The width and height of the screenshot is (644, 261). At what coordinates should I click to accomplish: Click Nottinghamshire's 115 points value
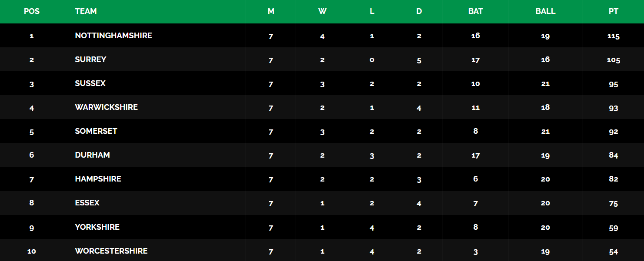(x=613, y=36)
